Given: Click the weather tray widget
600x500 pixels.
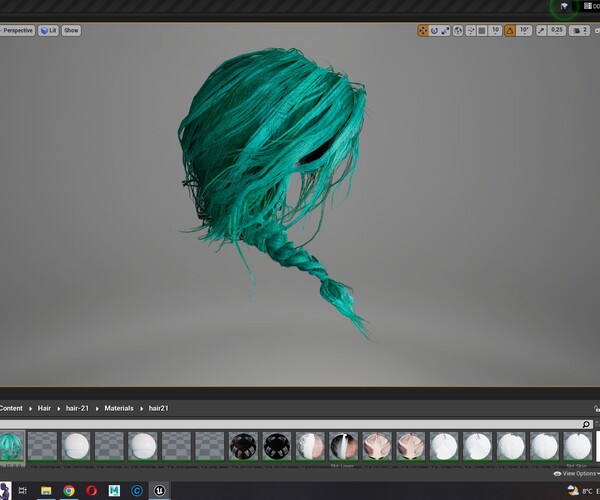Looking at the screenshot, I should click(582, 490).
